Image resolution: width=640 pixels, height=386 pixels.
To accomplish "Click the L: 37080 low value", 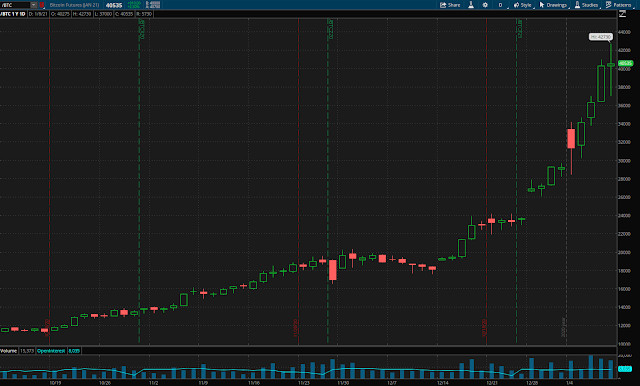I will pyautogui.click(x=103, y=14).
